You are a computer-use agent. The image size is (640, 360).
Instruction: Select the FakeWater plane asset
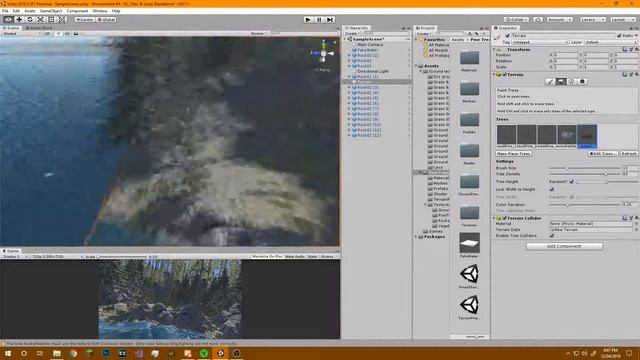click(x=469, y=243)
